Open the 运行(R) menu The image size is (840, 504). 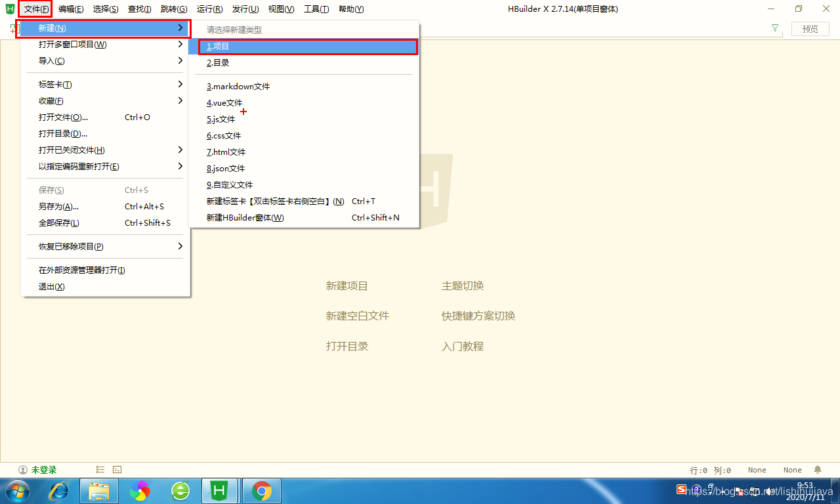tap(209, 9)
